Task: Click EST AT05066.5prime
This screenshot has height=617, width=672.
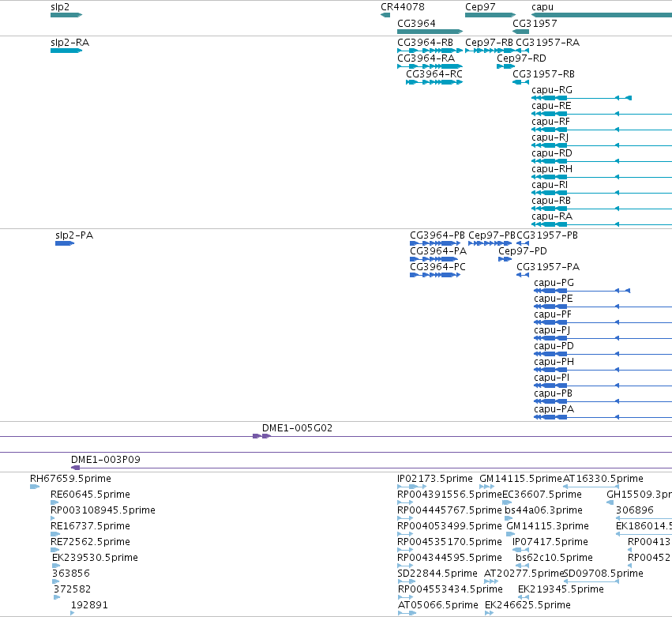Action: pyautogui.click(x=437, y=605)
